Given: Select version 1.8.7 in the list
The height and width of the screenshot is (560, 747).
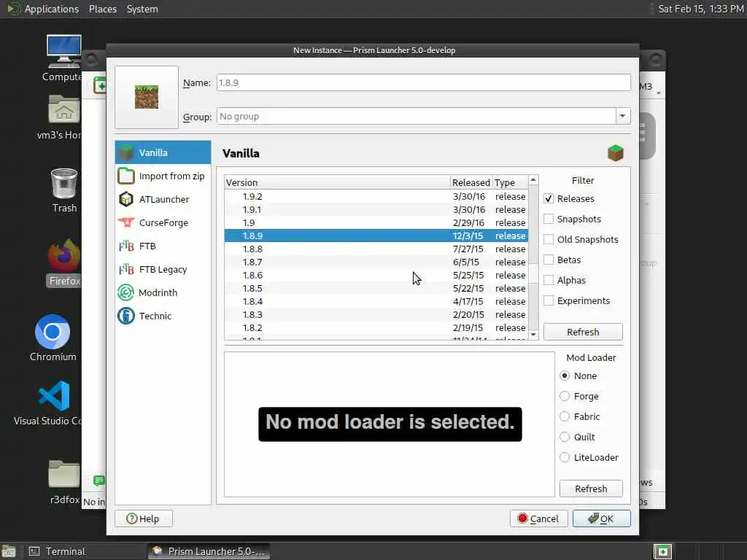Looking at the screenshot, I should (x=376, y=262).
